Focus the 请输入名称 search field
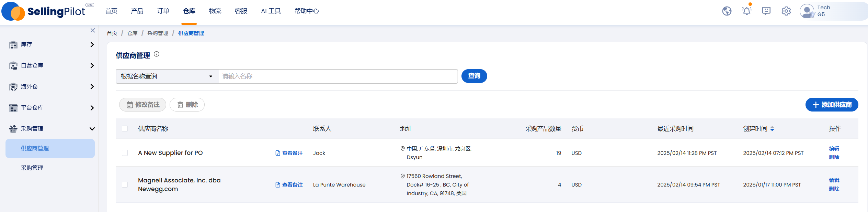The image size is (868, 212). (338, 76)
